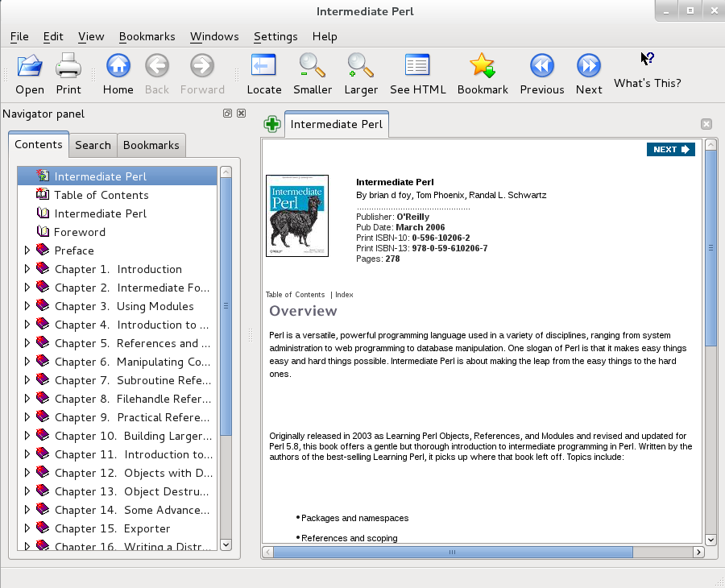Open the Windows menu

click(x=214, y=36)
